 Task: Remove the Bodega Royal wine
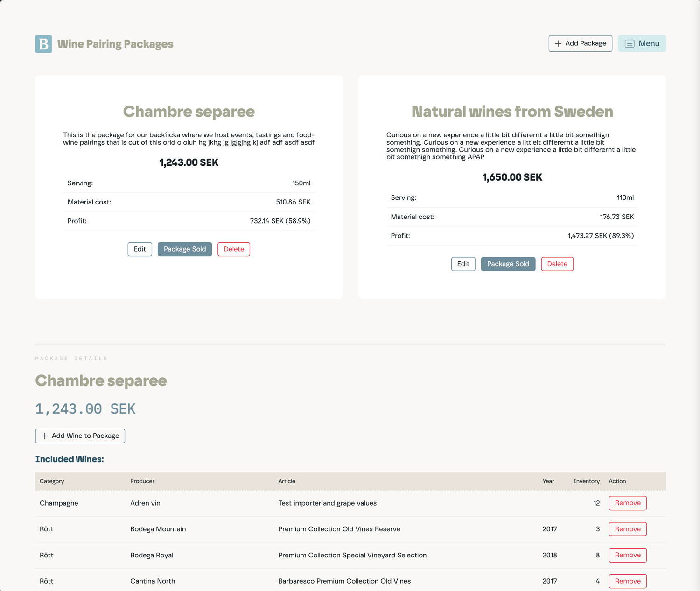[x=627, y=555]
